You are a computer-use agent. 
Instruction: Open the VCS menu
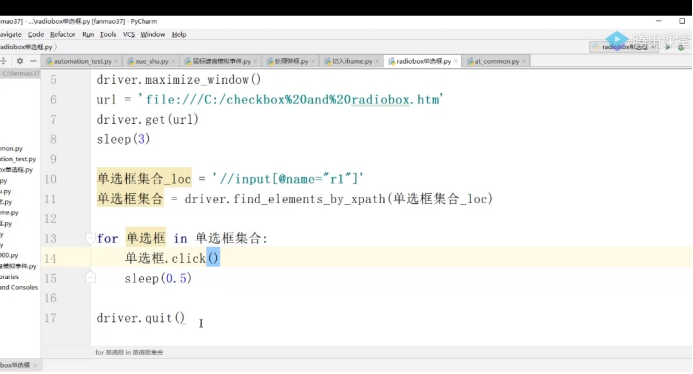[x=129, y=34]
